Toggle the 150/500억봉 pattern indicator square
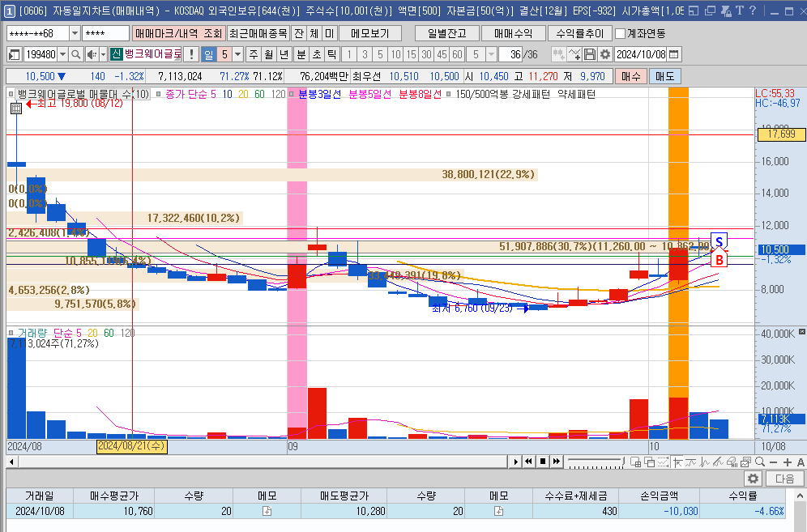The width and height of the screenshot is (807, 532). [x=449, y=94]
